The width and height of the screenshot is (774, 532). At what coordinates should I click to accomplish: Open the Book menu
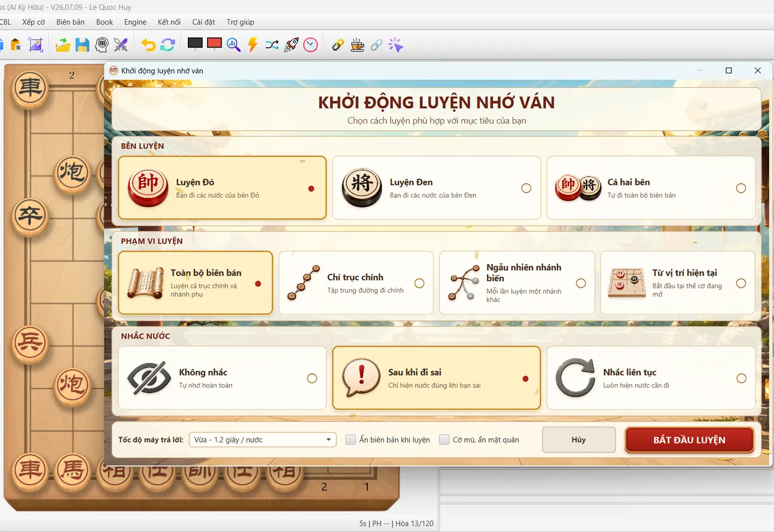(104, 22)
